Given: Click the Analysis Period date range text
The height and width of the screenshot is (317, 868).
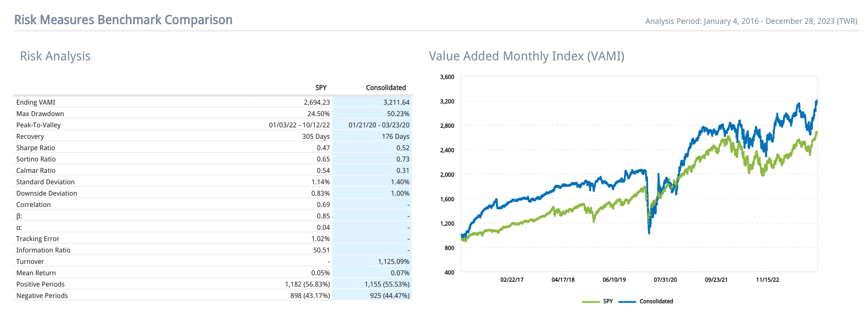Looking at the screenshot, I should tap(751, 21).
